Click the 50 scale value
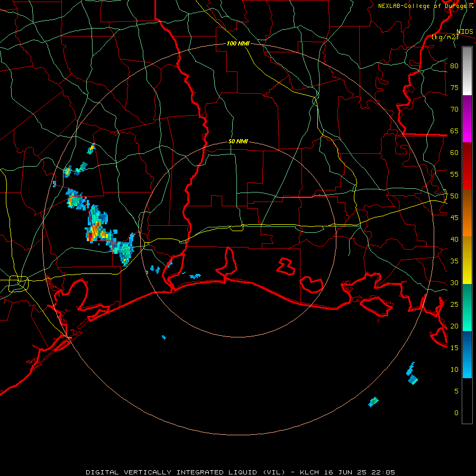The image size is (476, 476). [454, 196]
